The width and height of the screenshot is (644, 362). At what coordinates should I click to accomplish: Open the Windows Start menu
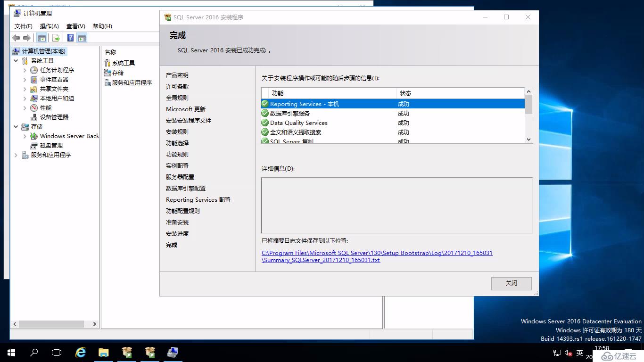[11, 352]
